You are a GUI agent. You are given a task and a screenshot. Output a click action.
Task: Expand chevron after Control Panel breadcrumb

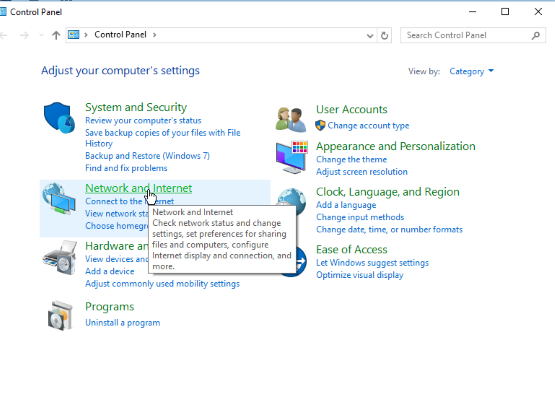pyautogui.click(x=154, y=35)
